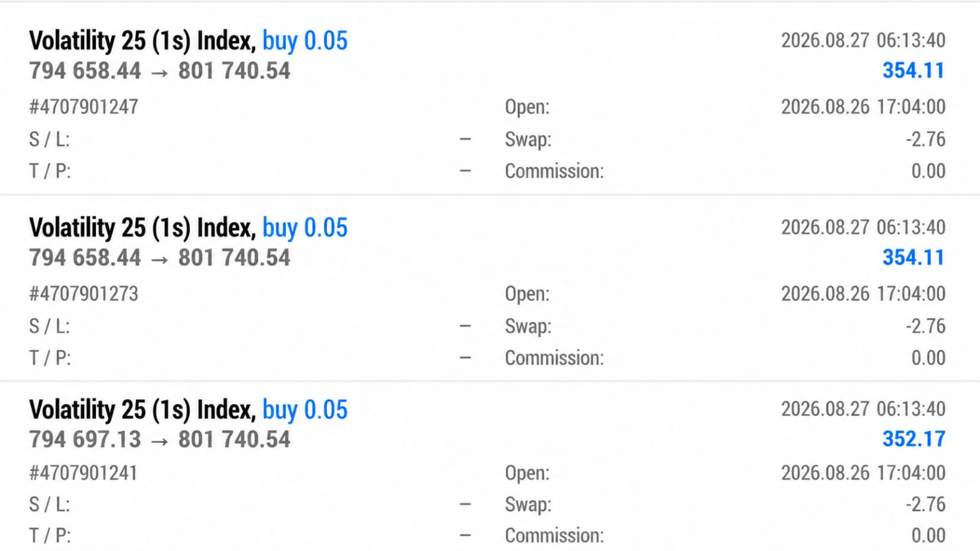Tap the first trade's price range 794 658.44 → 801 740.54
Screen dimensions: 980x551
(159, 71)
